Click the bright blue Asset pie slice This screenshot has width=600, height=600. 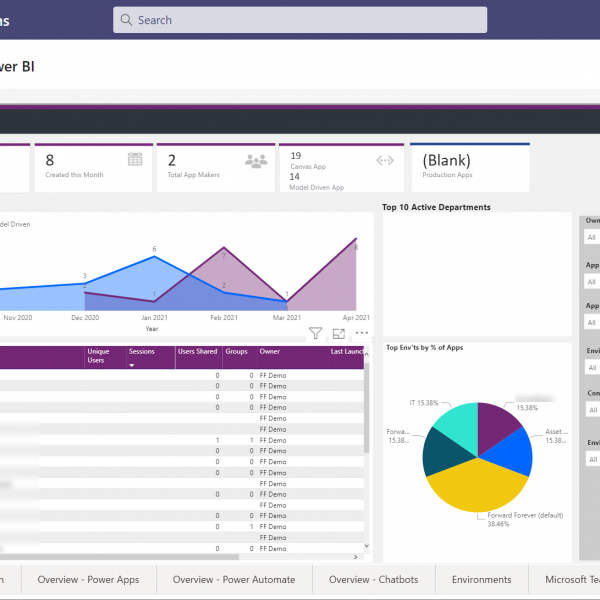513,453
